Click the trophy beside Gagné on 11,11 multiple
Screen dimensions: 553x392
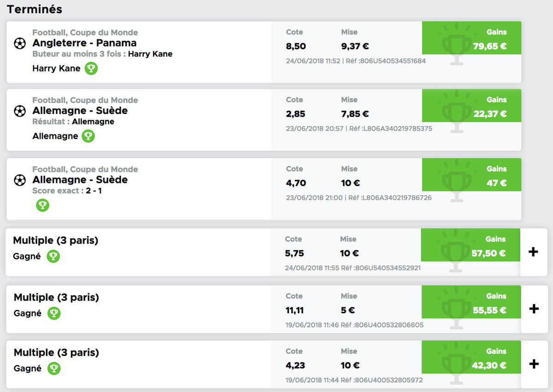coord(54,314)
